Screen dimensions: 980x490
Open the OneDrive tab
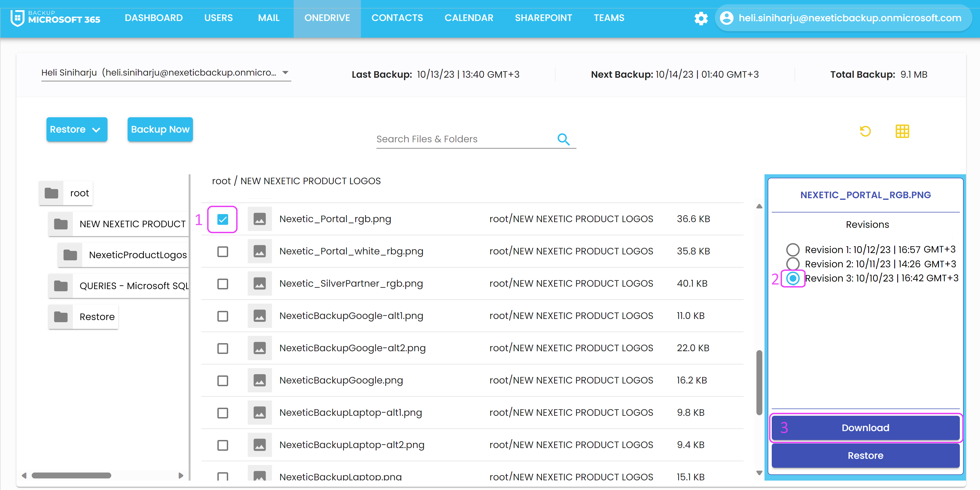pyautogui.click(x=327, y=18)
